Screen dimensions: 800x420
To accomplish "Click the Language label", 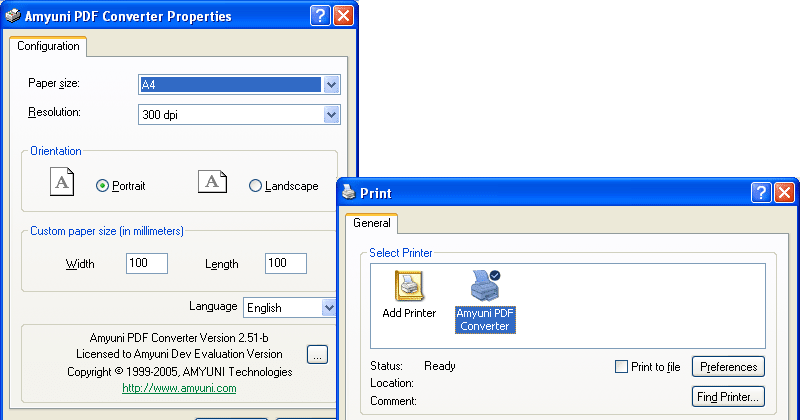I will coord(213,306).
